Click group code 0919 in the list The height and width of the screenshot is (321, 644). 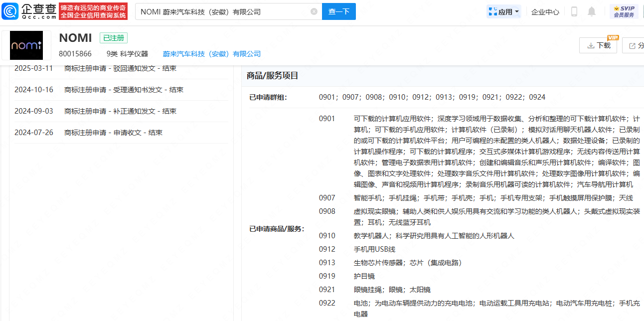coord(327,276)
